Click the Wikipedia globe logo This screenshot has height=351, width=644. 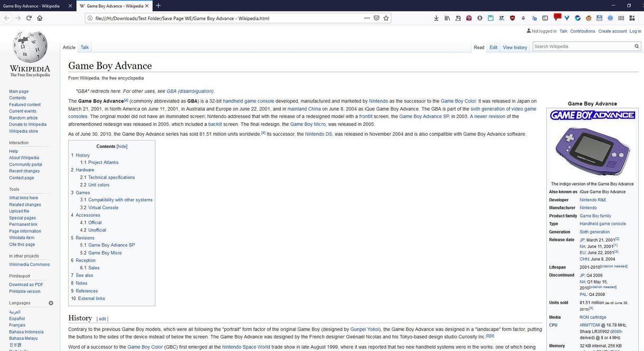[x=30, y=46]
